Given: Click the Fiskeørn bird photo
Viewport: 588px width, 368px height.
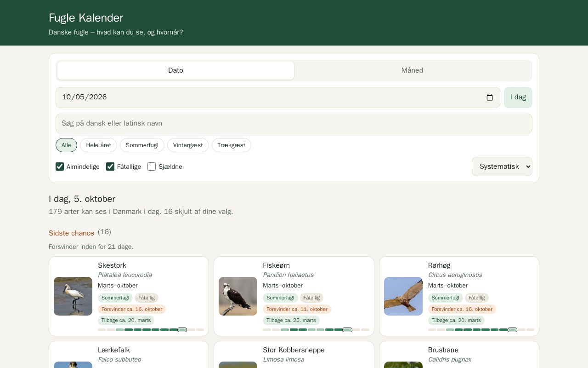Looking at the screenshot, I should tap(238, 296).
